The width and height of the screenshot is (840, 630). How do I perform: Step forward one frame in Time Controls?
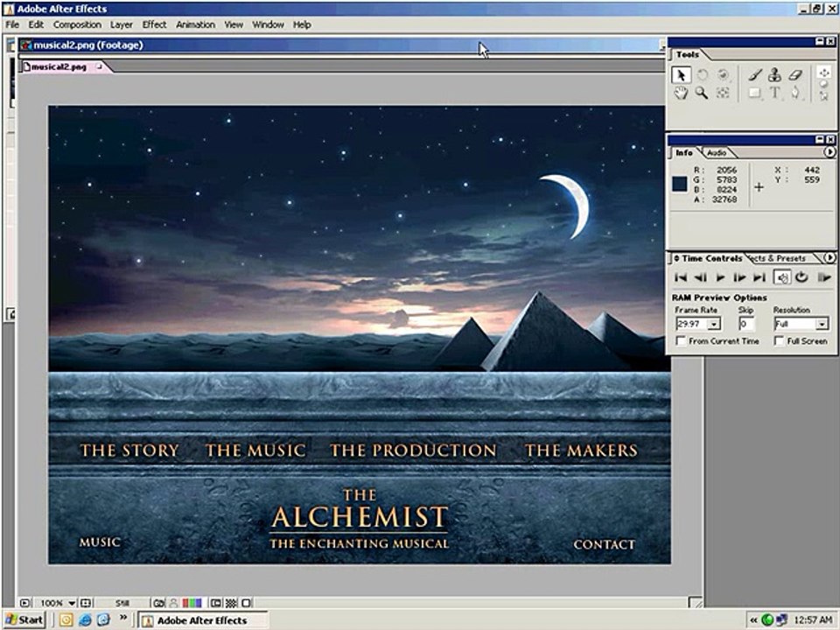pyautogui.click(x=740, y=277)
